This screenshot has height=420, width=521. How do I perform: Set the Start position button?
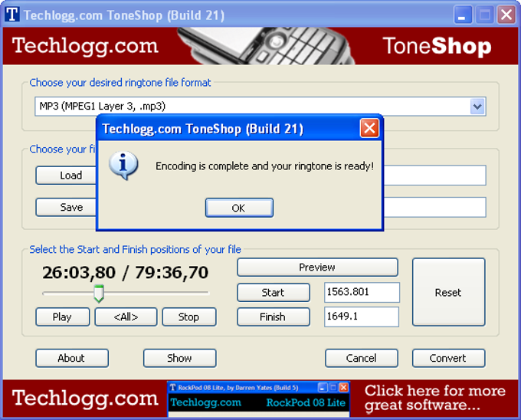click(x=274, y=293)
